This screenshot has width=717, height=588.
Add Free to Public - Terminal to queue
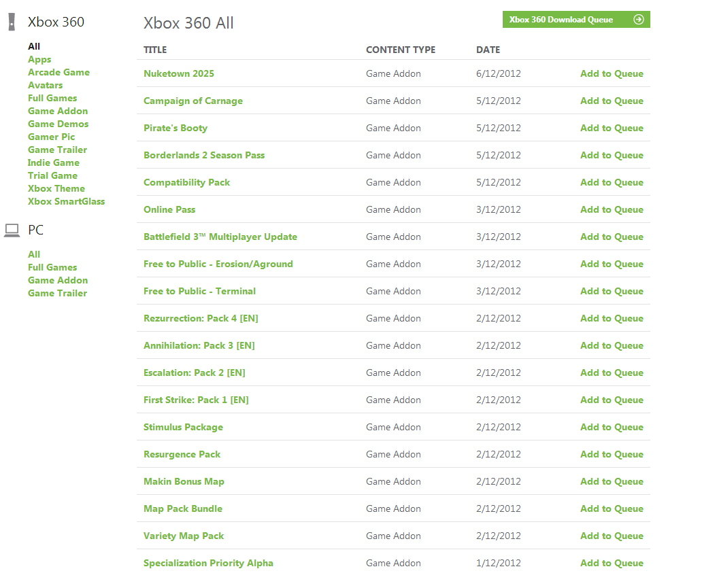[612, 291]
